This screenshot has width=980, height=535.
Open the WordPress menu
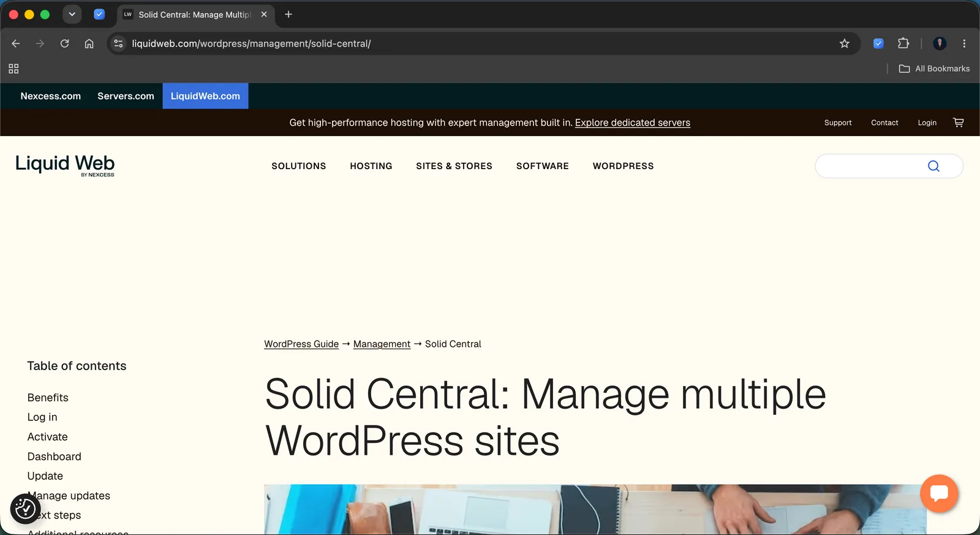click(623, 166)
